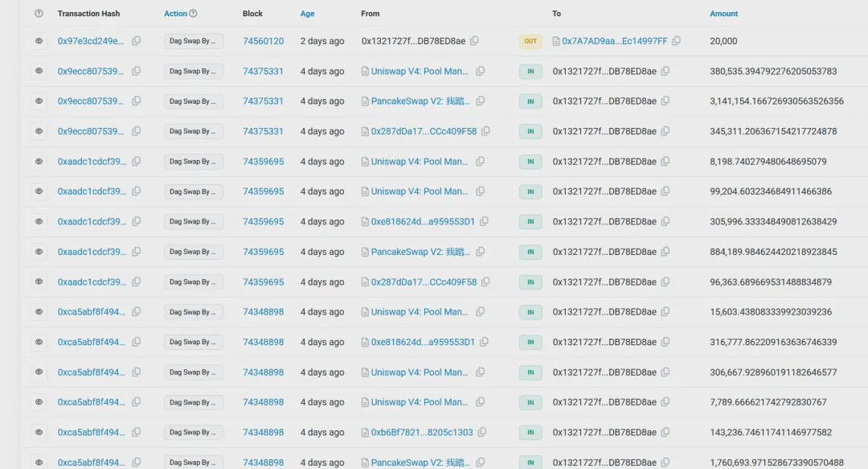
Task: Copy the hash in the 8,198.74 amount row
Action: [x=136, y=162]
